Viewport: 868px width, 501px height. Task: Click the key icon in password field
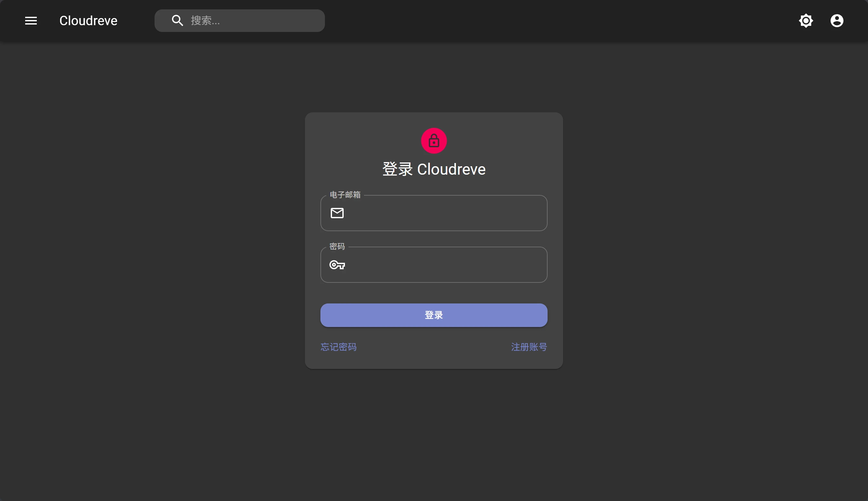point(337,265)
